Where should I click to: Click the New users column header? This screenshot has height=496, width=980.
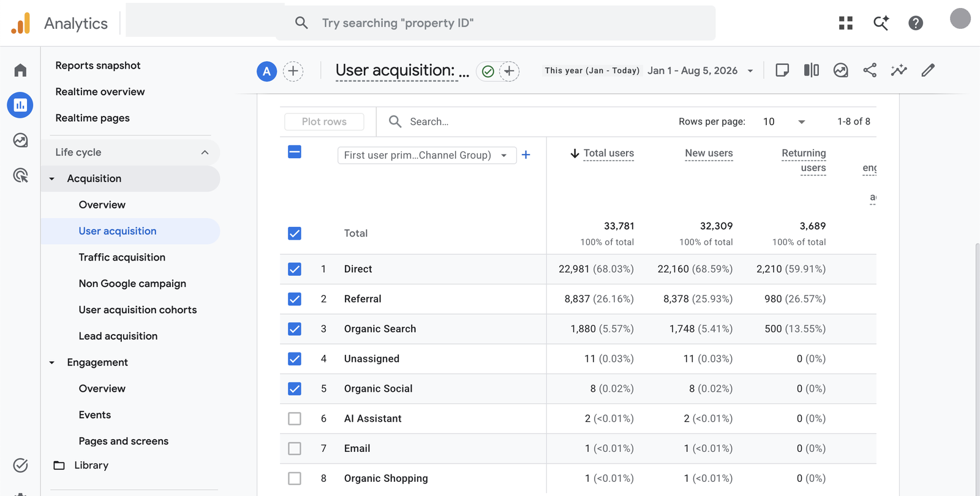[x=709, y=153]
